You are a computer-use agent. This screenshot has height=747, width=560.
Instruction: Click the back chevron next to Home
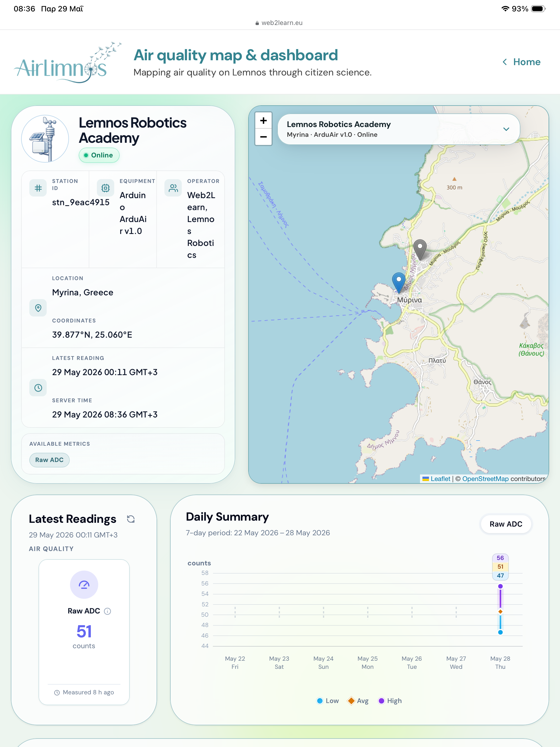coord(505,62)
